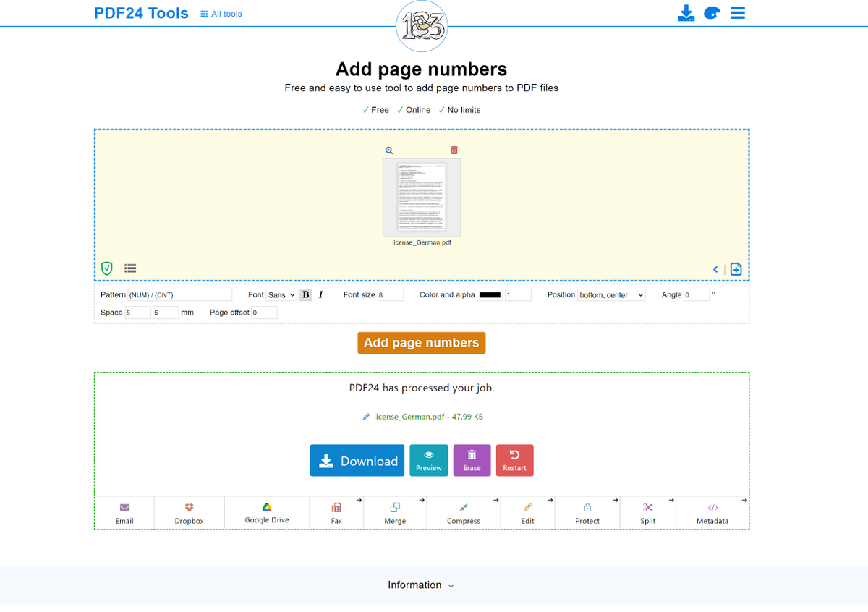Click the Font size field
This screenshot has width=868, height=612.
pyautogui.click(x=390, y=295)
